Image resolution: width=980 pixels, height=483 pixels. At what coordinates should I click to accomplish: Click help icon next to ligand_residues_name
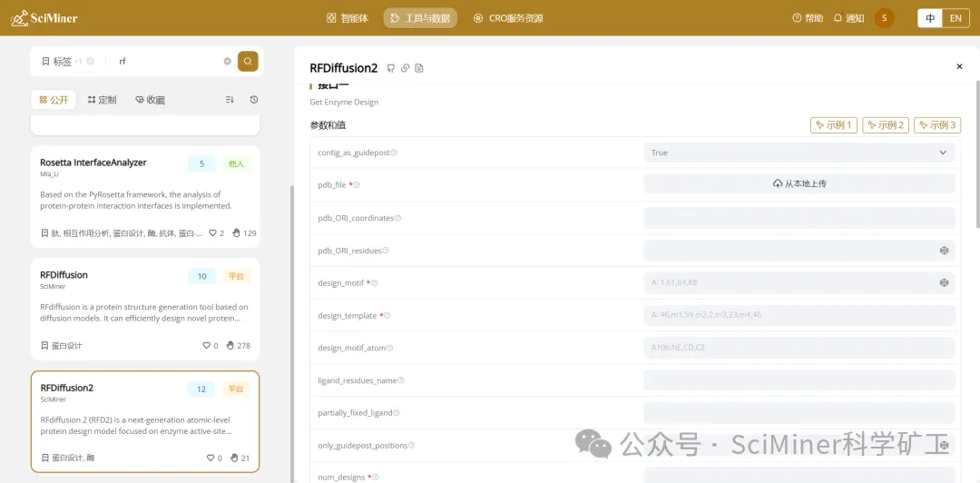click(x=401, y=380)
